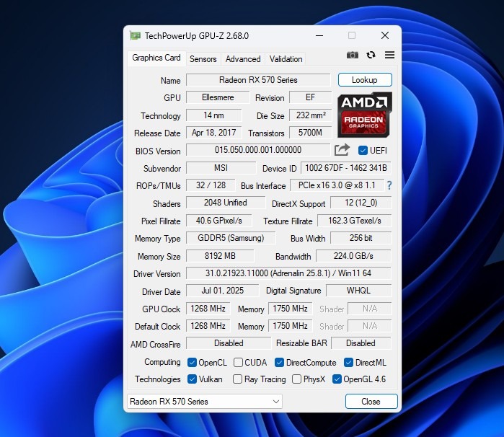Image resolution: width=504 pixels, height=437 pixels.
Task: Select the Pixel Fillrate 40.6 GPixel/s
Action: pyautogui.click(x=219, y=221)
